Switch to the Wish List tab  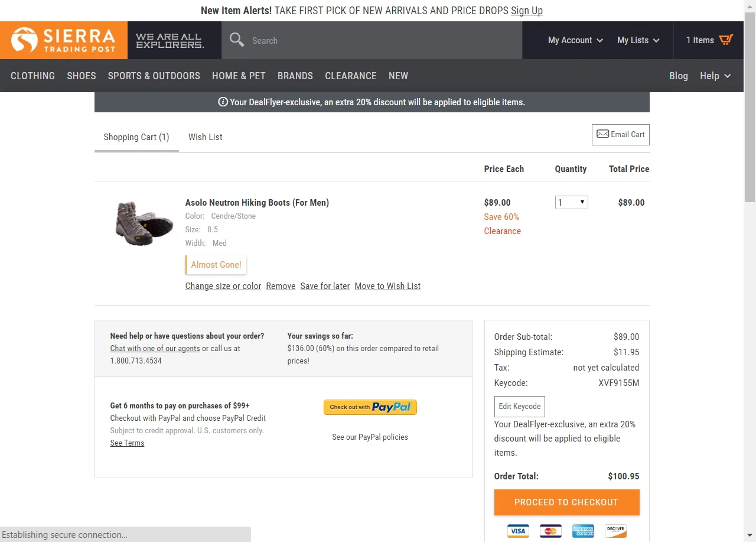(206, 137)
